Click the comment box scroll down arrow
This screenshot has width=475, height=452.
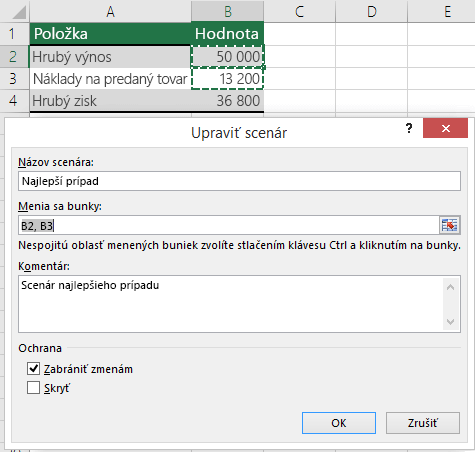click(450, 322)
